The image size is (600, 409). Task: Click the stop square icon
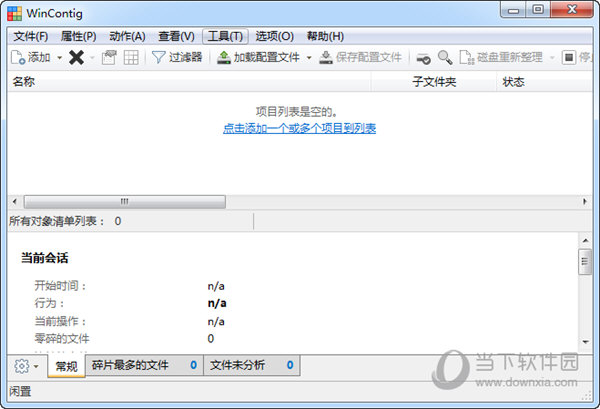569,58
